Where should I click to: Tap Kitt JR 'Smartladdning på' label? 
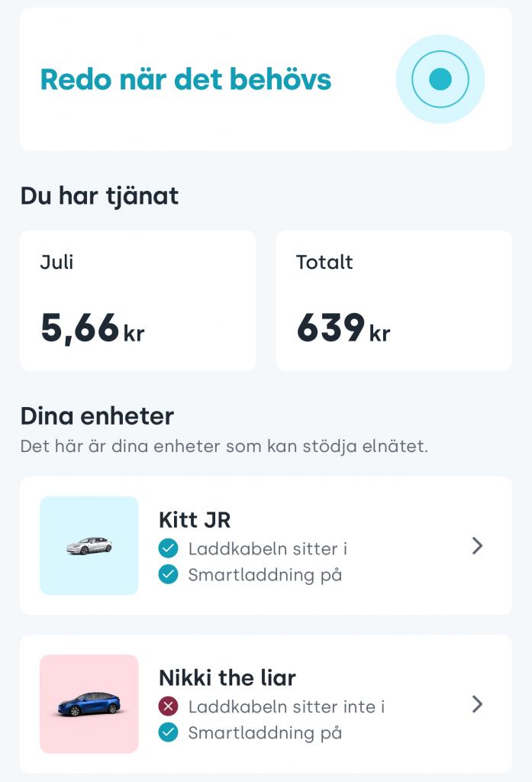[265, 574]
